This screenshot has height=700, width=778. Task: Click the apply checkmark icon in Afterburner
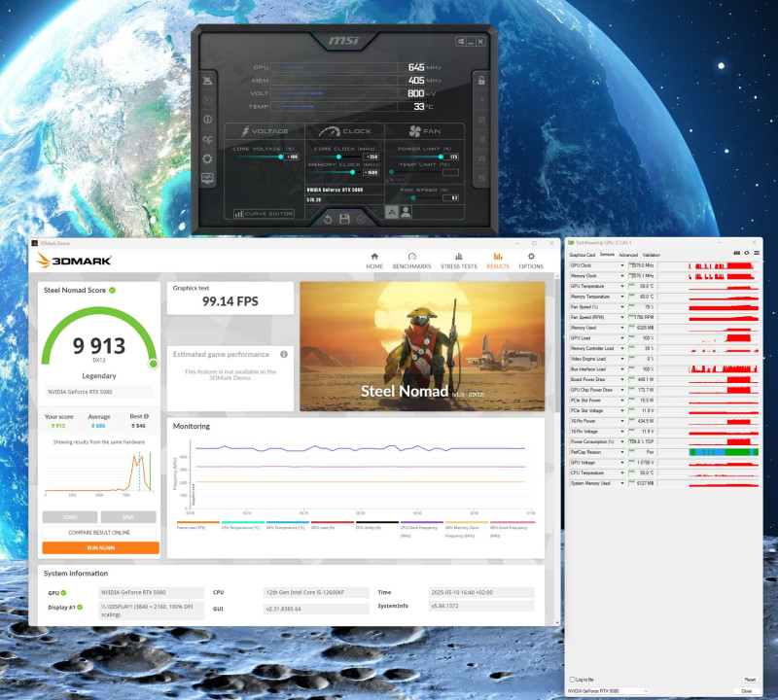click(361, 219)
